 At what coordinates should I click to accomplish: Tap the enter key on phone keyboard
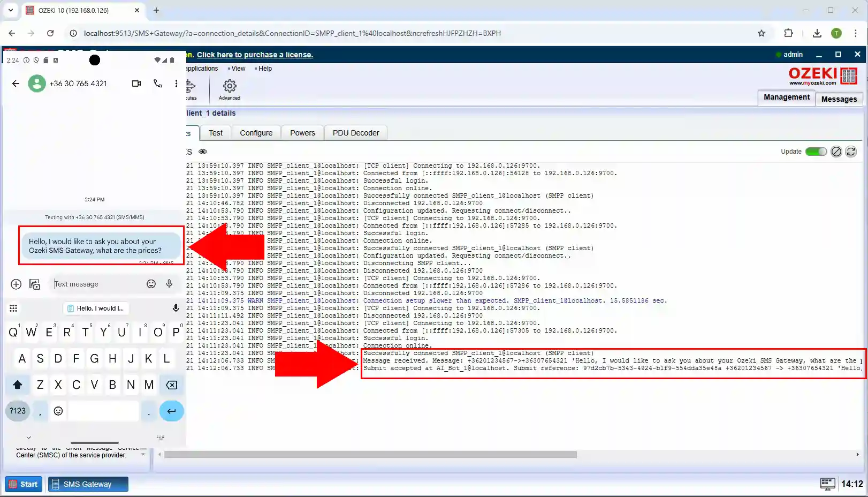(171, 411)
